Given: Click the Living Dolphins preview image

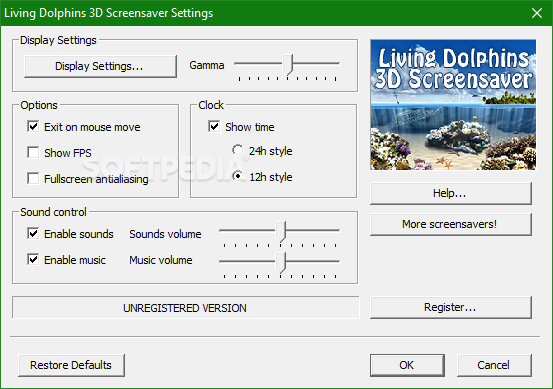Looking at the screenshot, I should [453, 105].
